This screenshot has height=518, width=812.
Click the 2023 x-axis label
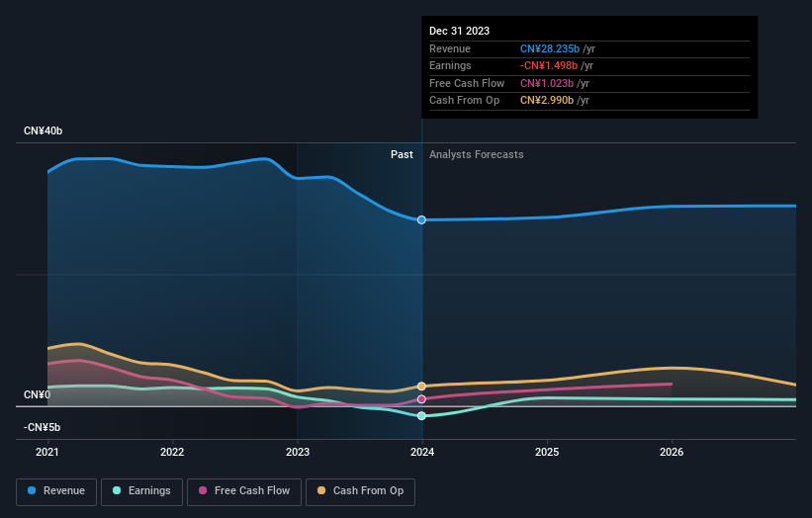(x=298, y=452)
